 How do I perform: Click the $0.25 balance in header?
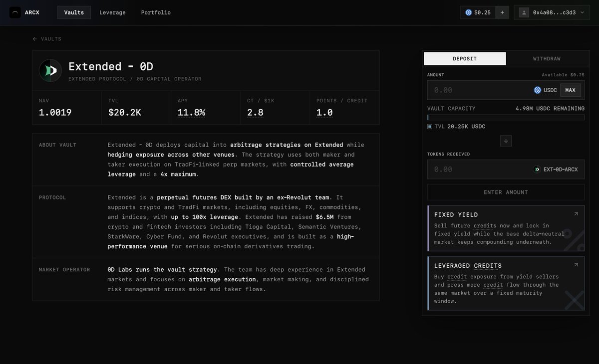[x=482, y=12]
